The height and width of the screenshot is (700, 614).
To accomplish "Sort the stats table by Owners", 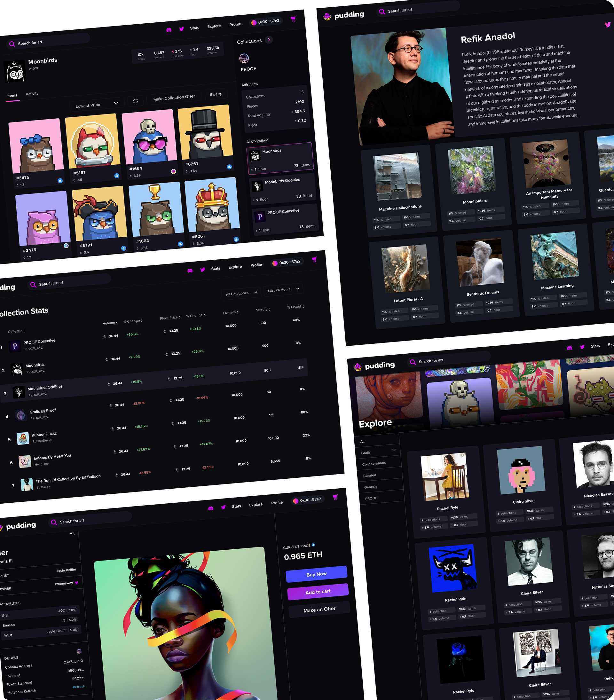I will click(231, 312).
